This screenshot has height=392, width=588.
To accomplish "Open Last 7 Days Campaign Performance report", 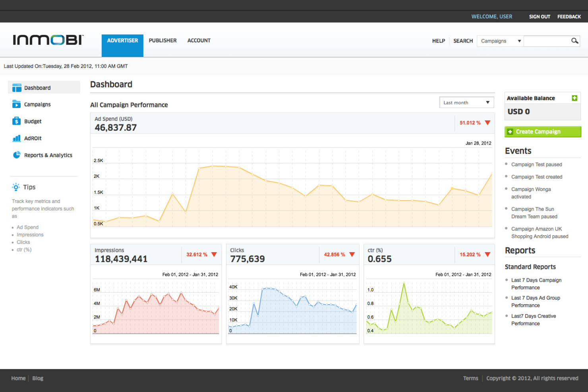I will click(x=536, y=284).
